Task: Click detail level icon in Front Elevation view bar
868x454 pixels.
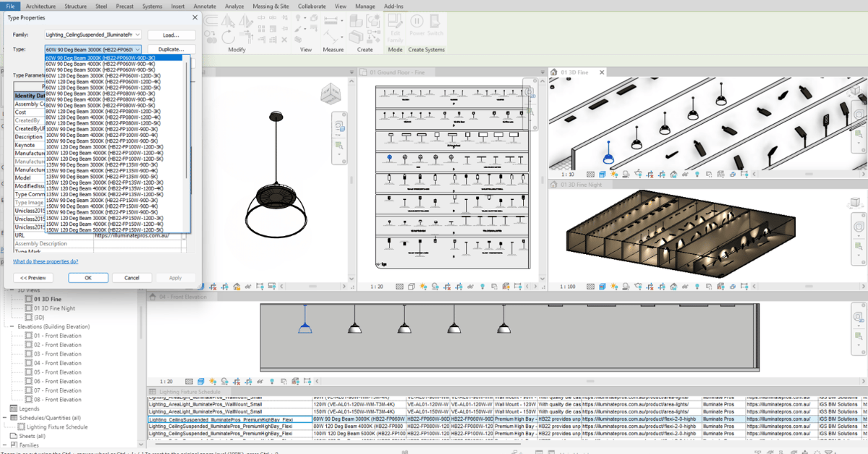Action: 189,381
